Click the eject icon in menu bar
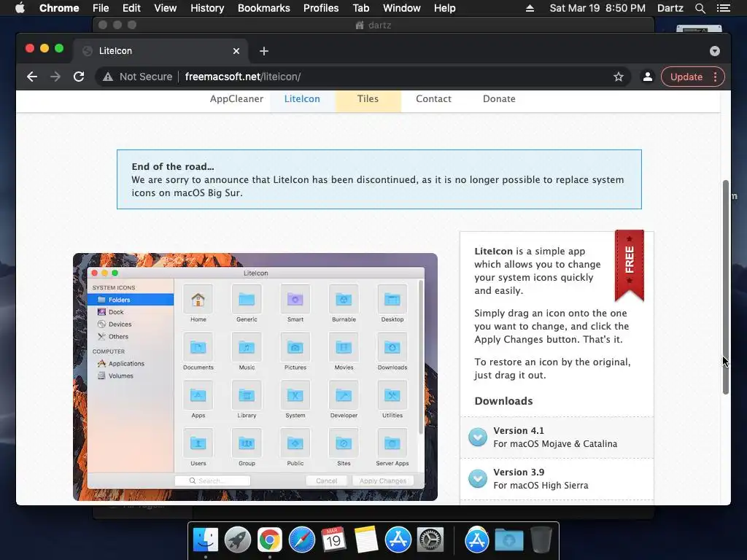The height and width of the screenshot is (560, 747). (x=530, y=8)
